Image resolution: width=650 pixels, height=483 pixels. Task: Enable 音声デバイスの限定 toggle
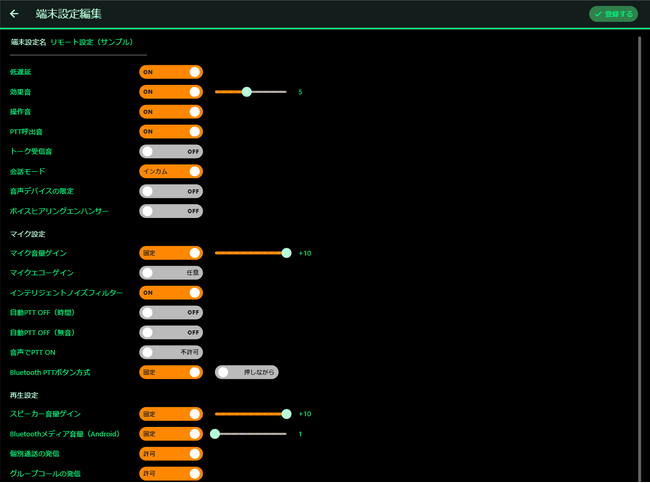click(x=171, y=191)
